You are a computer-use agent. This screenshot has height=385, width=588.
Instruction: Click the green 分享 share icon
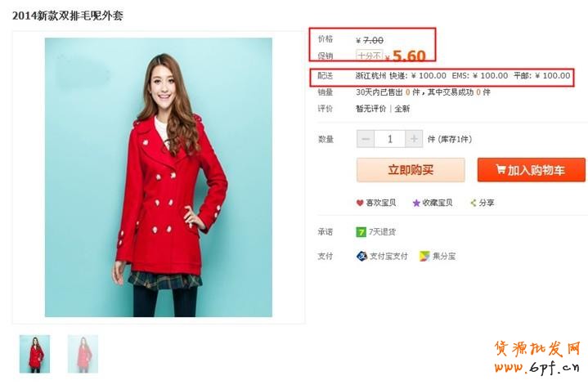click(474, 203)
